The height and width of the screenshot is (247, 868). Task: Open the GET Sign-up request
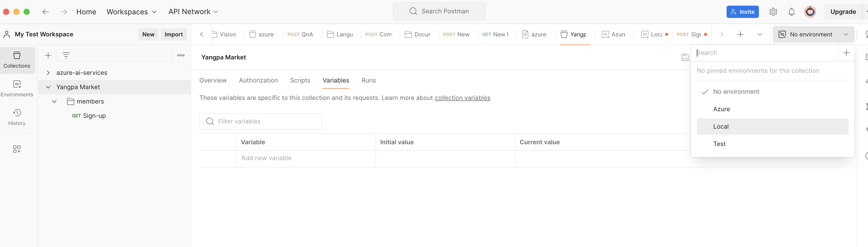click(x=89, y=116)
